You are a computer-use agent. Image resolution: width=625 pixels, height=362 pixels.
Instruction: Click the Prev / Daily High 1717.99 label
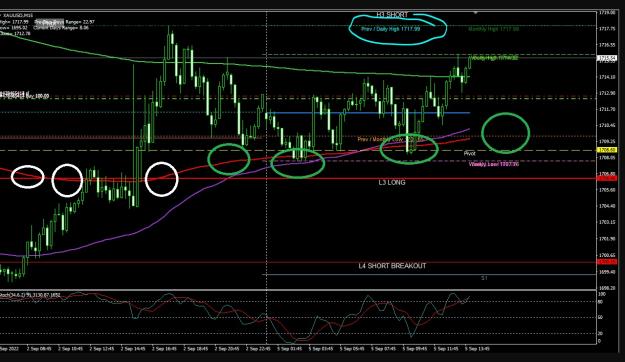(391, 29)
